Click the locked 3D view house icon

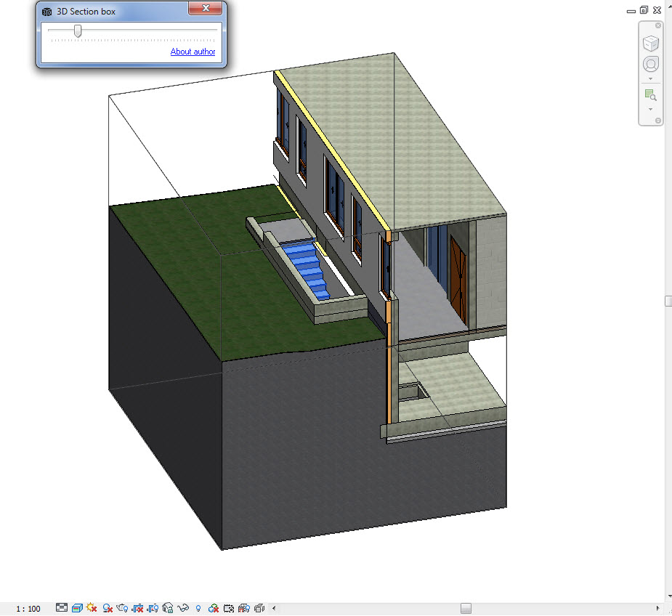coord(168,608)
